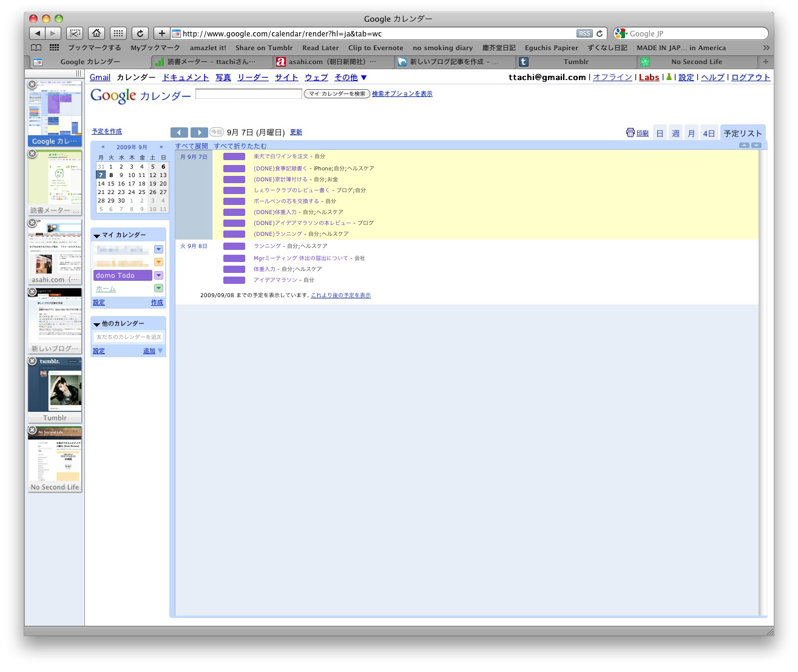This screenshot has width=798, height=672.
Task: Open green dropdown next to ホーム
Action: pos(158,288)
